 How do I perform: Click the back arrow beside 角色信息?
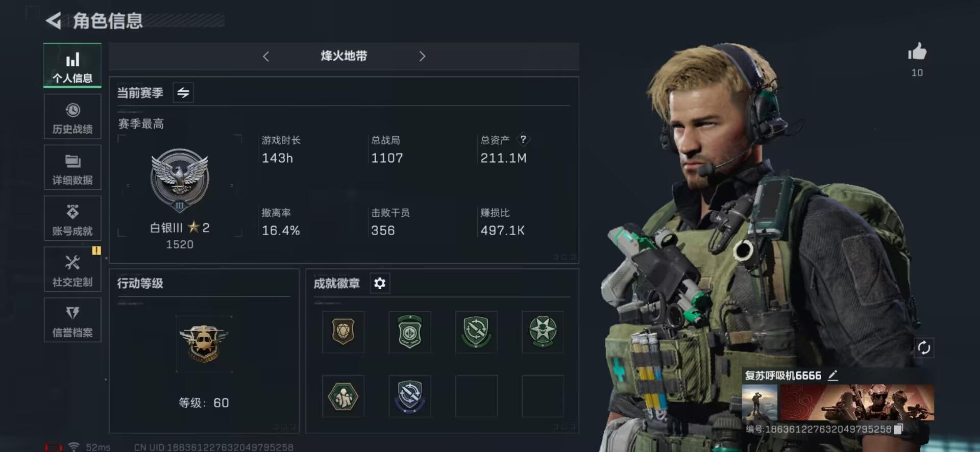point(54,20)
